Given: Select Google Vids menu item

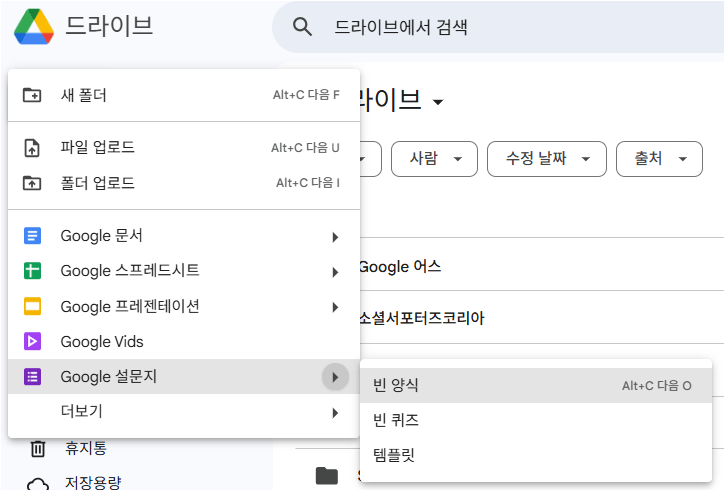Looking at the screenshot, I should click(184, 342).
